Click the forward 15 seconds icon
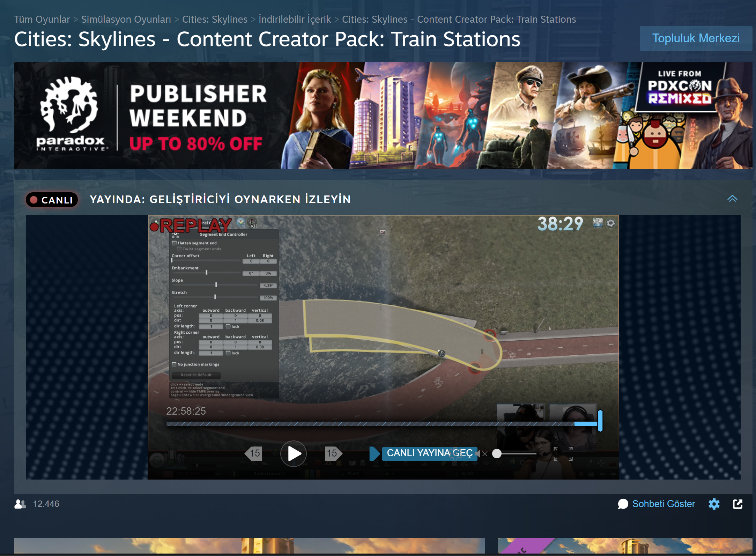Screen dimensions: 756x556 (333, 454)
